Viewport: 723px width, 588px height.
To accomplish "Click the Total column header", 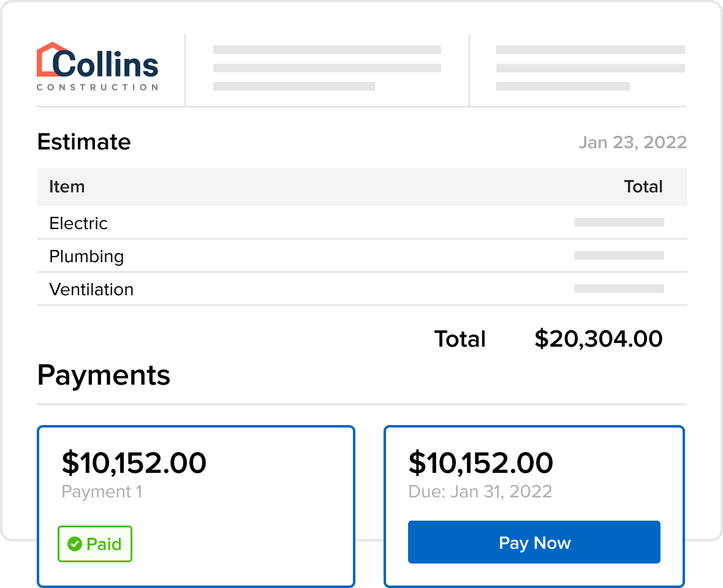I will coord(643,187).
